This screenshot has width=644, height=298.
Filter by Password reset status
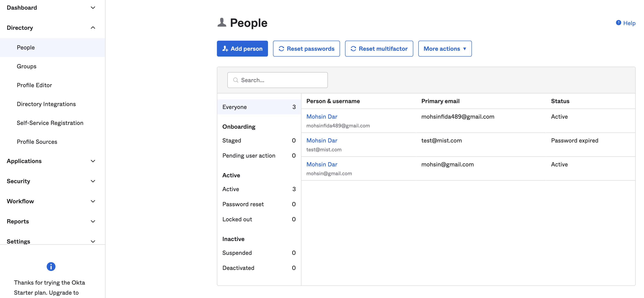coord(243,204)
